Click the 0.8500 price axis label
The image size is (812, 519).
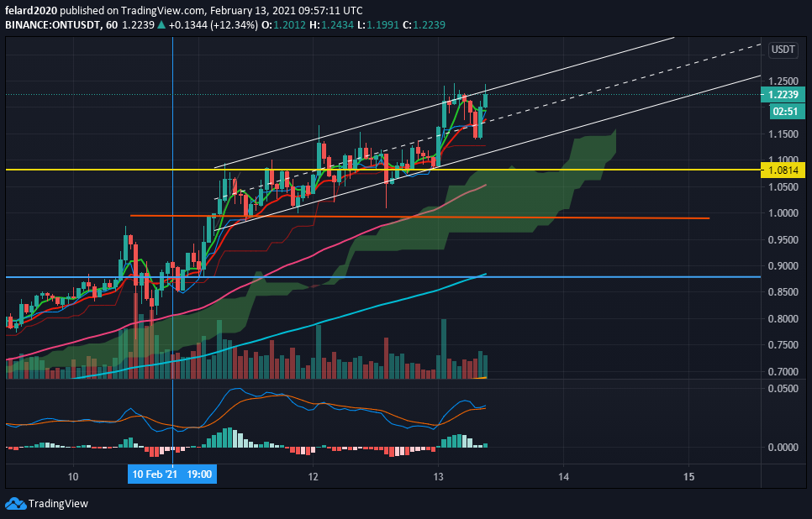click(783, 292)
